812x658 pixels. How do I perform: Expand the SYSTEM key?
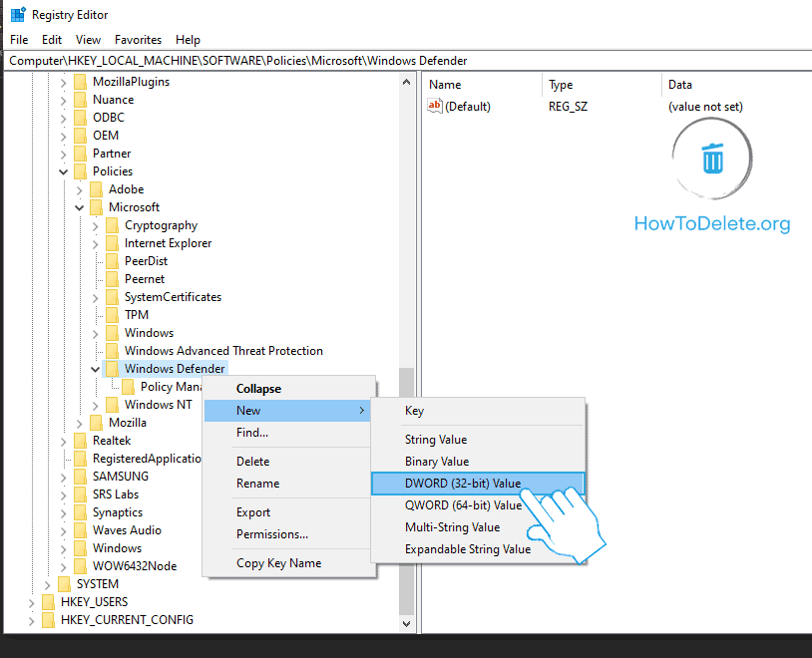click(47, 583)
